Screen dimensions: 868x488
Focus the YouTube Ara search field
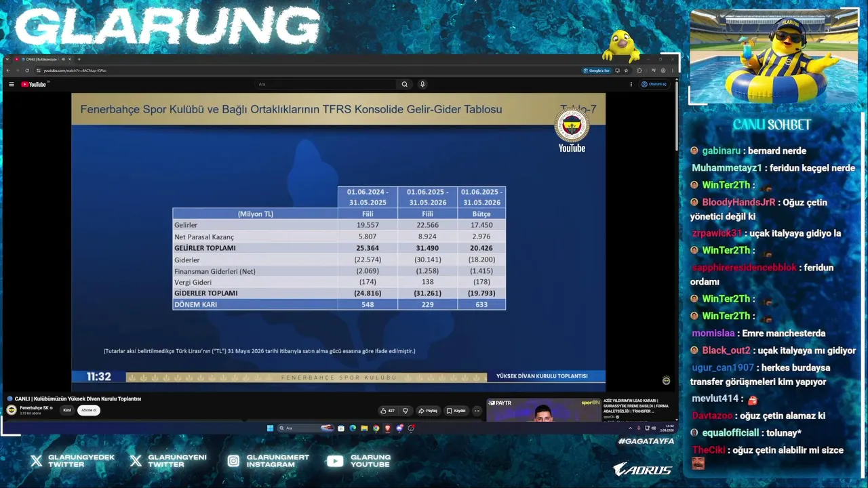(325, 84)
